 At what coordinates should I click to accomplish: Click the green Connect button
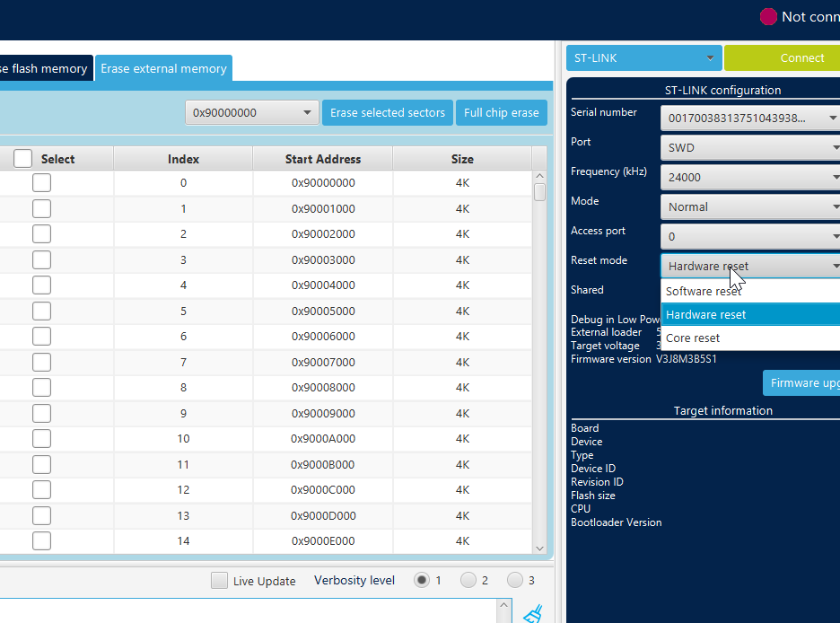tap(783, 57)
